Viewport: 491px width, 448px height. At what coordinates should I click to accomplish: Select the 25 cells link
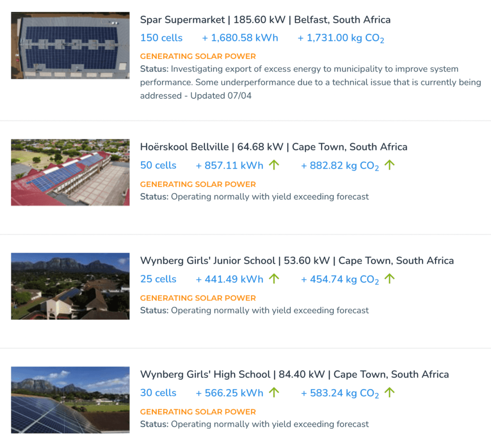click(x=158, y=279)
